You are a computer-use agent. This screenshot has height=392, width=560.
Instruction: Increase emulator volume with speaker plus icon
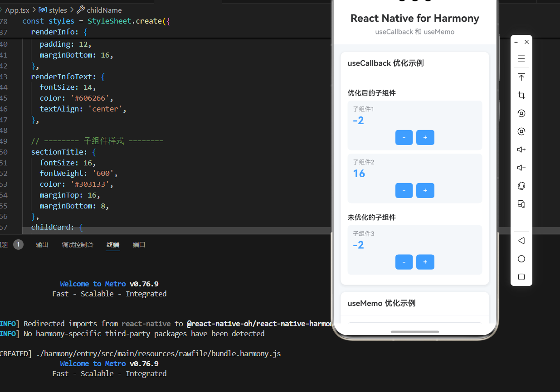pyautogui.click(x=521, y=150)
